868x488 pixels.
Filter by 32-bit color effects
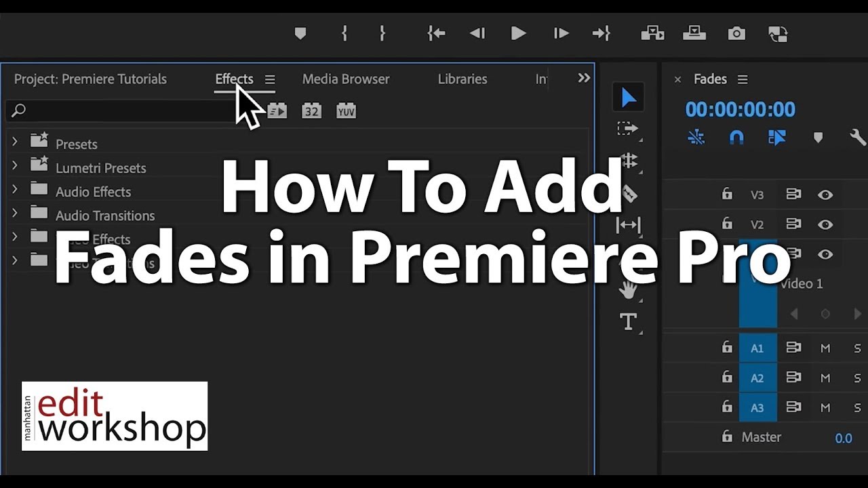click(x=311, y=111)
